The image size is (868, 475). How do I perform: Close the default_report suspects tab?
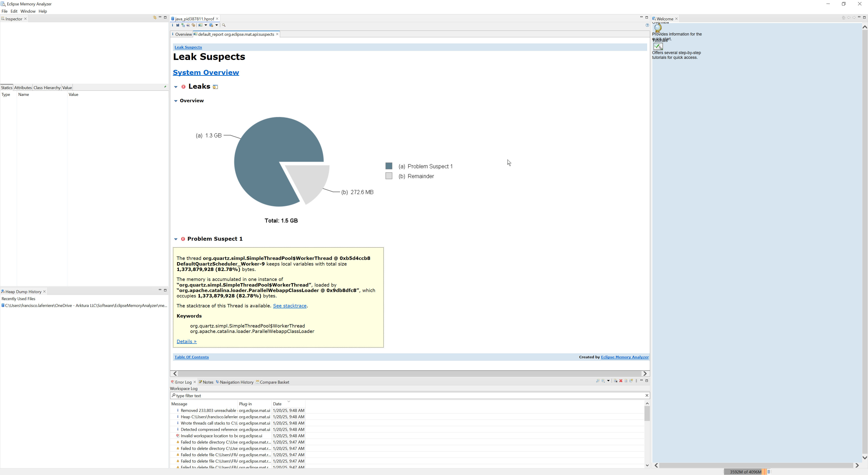click(x=277, y=34)
